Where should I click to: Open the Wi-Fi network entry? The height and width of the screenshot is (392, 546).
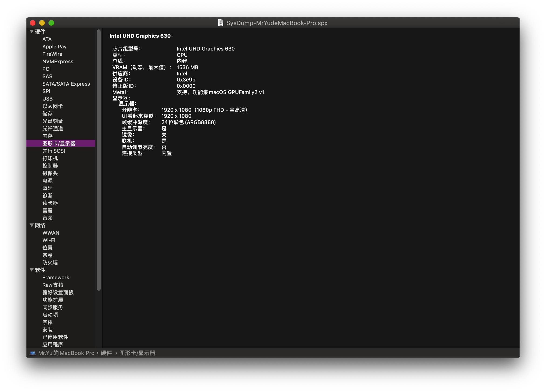click(x=49, y=240)
